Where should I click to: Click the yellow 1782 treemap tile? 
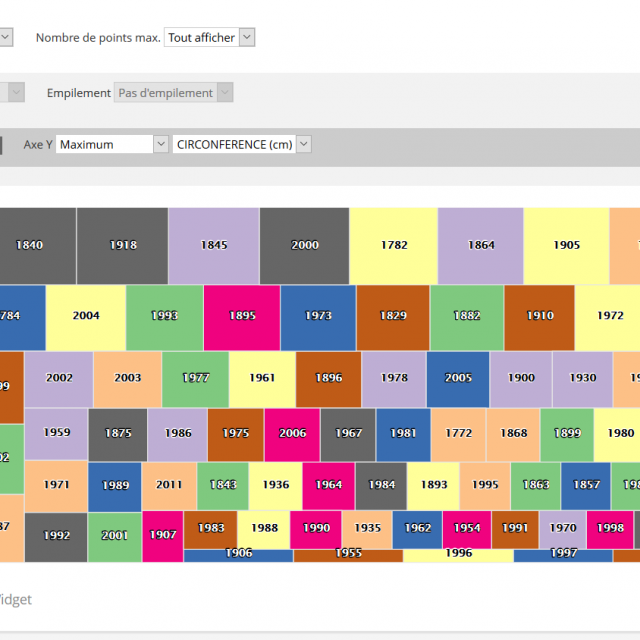[x=393, y=245]
